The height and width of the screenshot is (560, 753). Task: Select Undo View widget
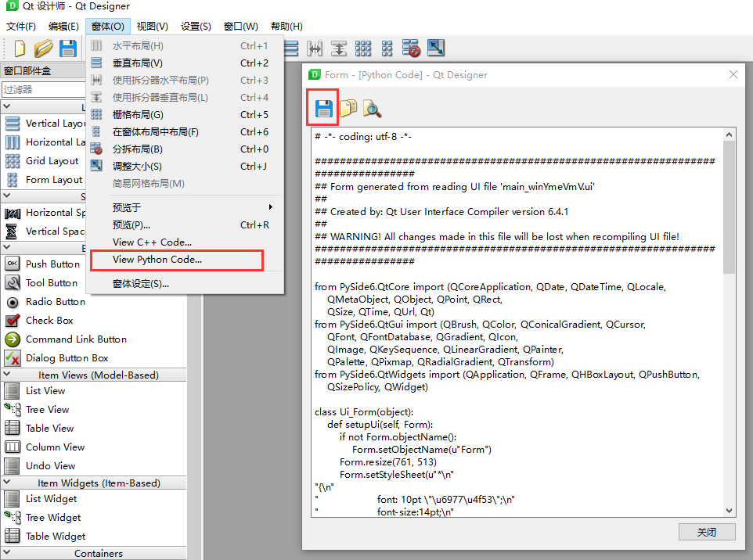point(41,465)
